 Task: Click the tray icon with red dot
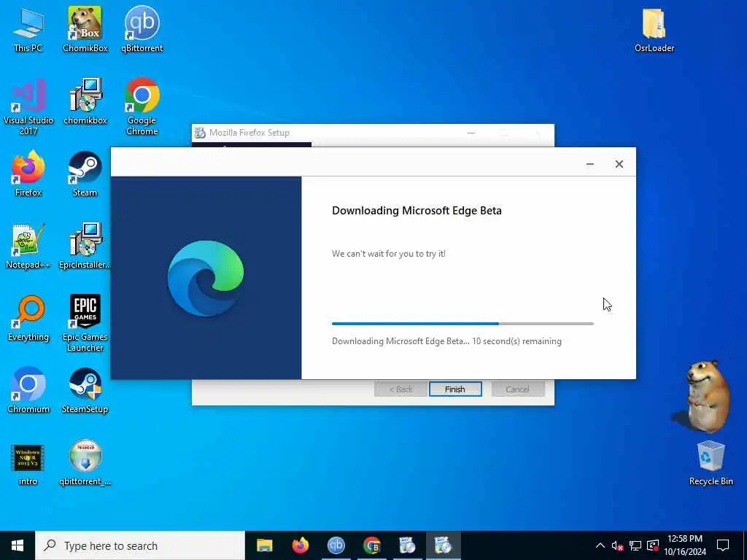point(653,545)
